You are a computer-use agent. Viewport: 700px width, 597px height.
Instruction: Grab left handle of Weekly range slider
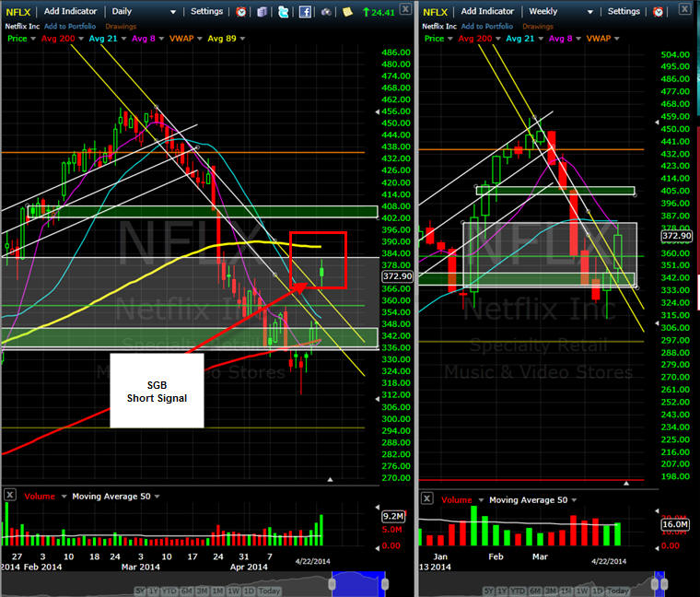(655, 583)
